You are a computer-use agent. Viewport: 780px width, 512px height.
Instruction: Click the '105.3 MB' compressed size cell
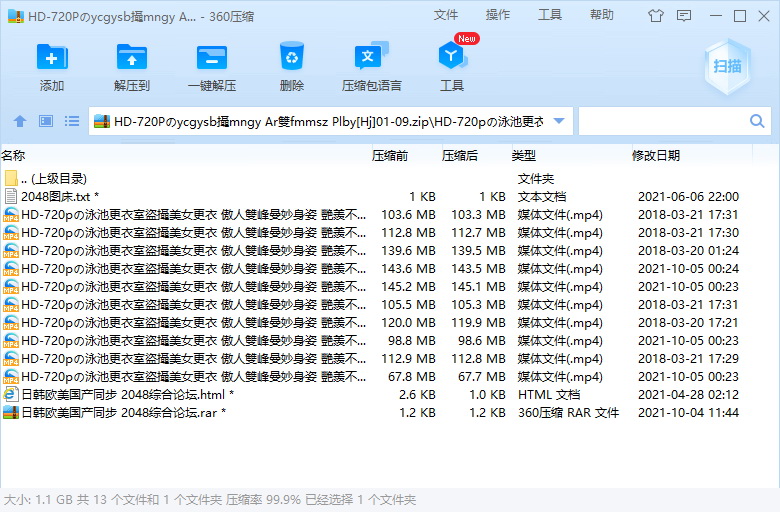pos(479,305)
